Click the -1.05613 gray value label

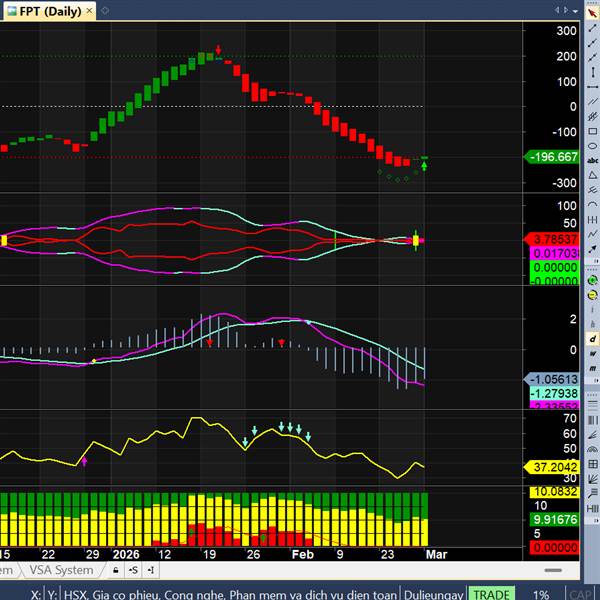coord(553,379)
